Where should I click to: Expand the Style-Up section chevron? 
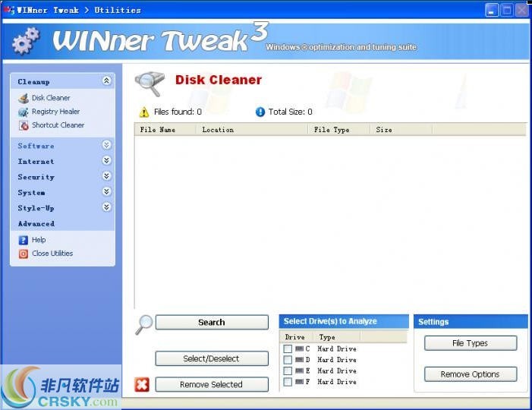106,207
